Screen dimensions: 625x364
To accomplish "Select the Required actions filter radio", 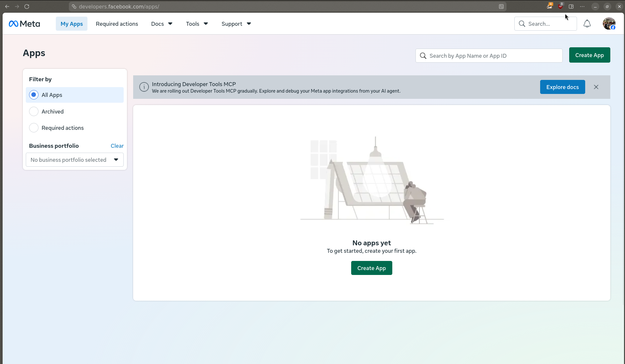I will pos(34,128).
